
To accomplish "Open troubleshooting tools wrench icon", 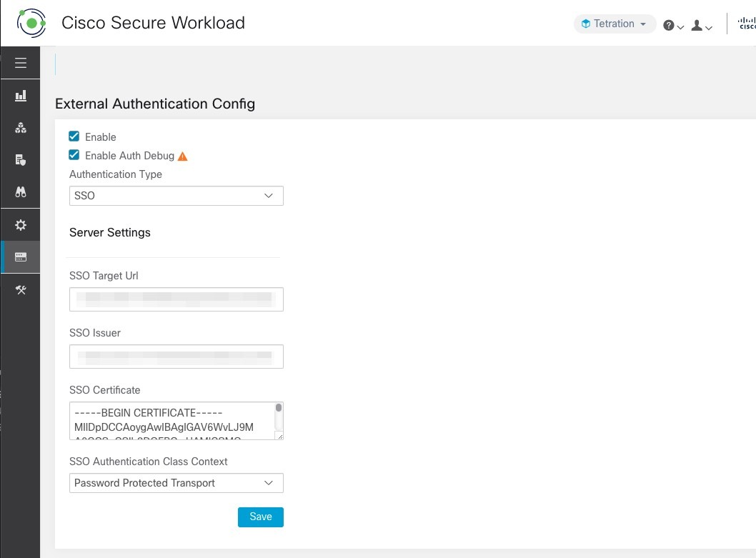I will (x=20, y=289).
